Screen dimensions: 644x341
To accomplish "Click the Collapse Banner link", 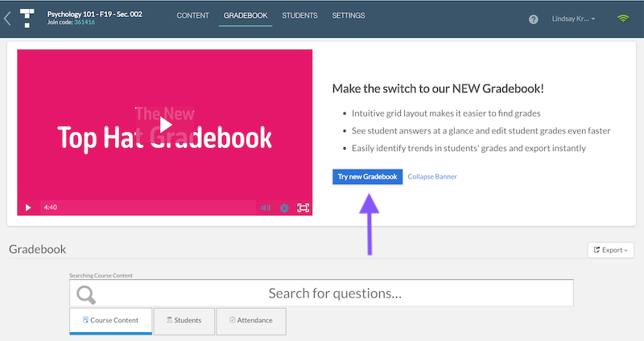I will [432, 177].
